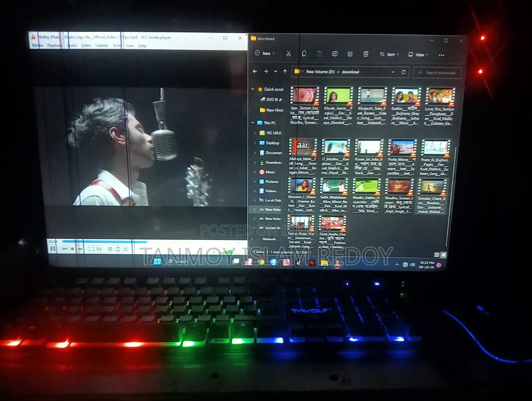Open recent locations chevron
The width and height of the screenshot is (532, 401).
(x=275, y=71)
